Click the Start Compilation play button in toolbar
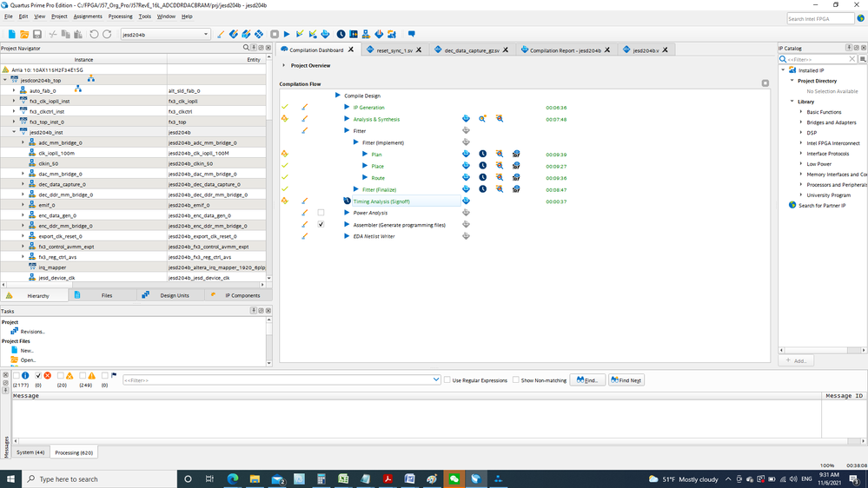This screenshot has width=868, height=488. [287, 34]
